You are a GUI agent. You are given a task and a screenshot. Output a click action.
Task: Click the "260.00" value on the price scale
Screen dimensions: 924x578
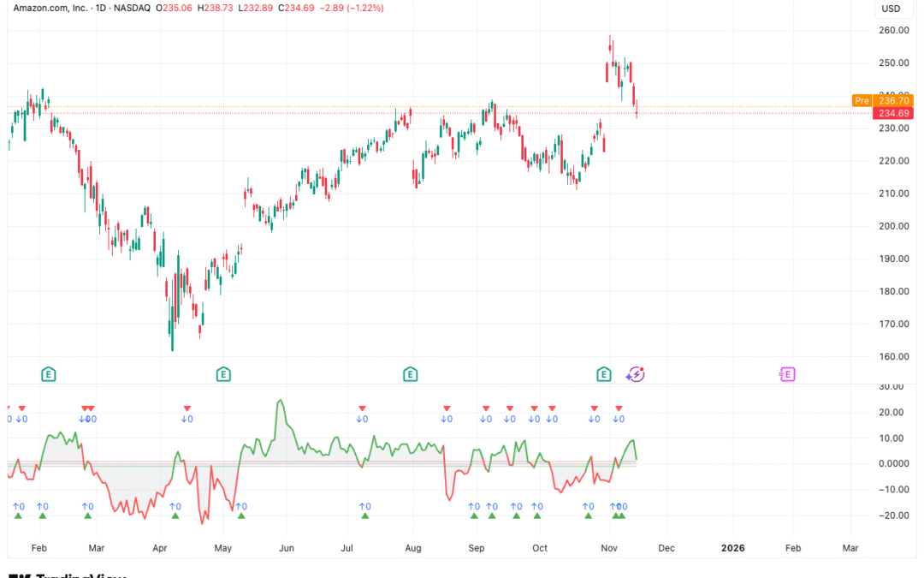[894, 29]
